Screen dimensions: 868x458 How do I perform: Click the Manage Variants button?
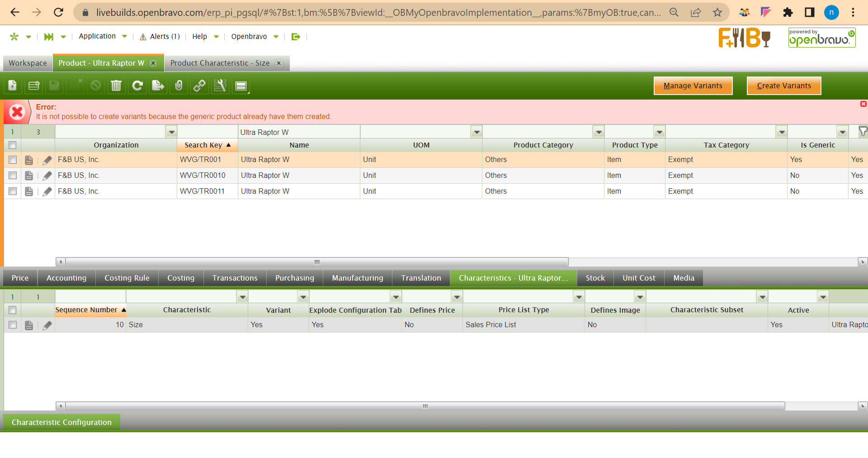click(x=693, y=86)
